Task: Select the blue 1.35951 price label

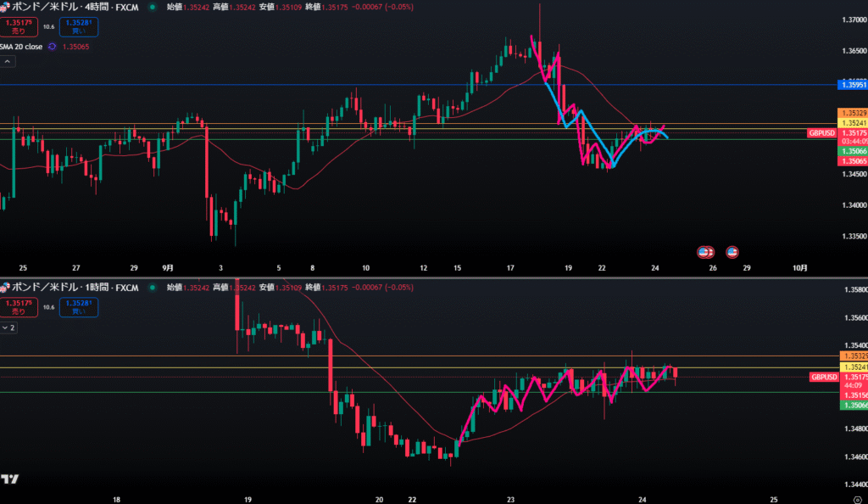Action: click(851, 85)
